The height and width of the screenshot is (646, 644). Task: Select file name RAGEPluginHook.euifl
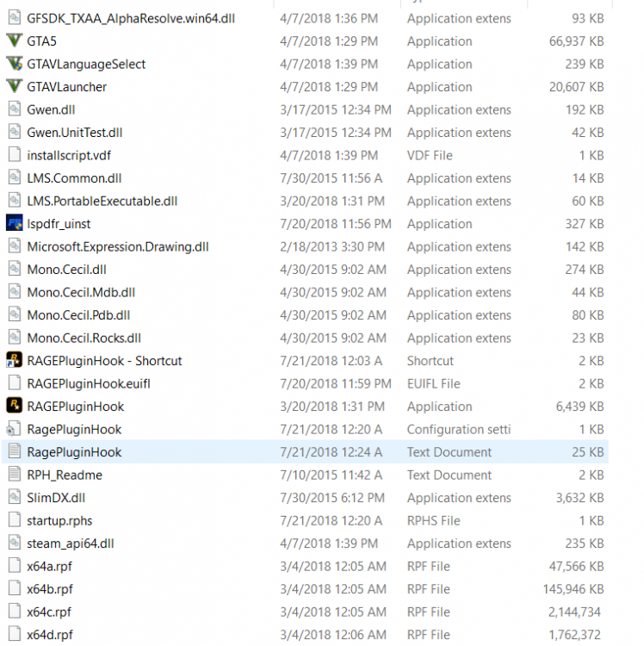(x=89, y=384)
